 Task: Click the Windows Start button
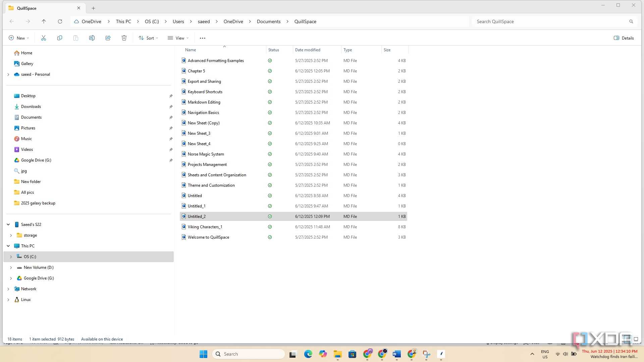203,354
